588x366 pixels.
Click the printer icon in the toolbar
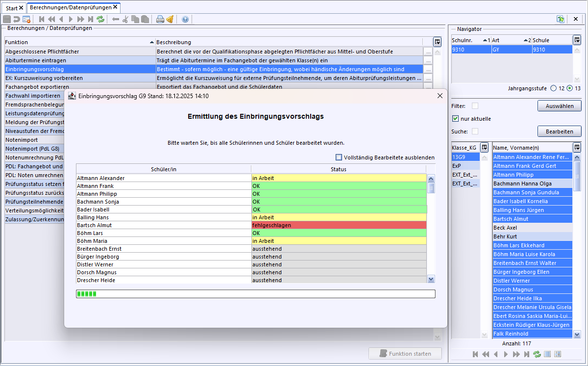(160, 19)
